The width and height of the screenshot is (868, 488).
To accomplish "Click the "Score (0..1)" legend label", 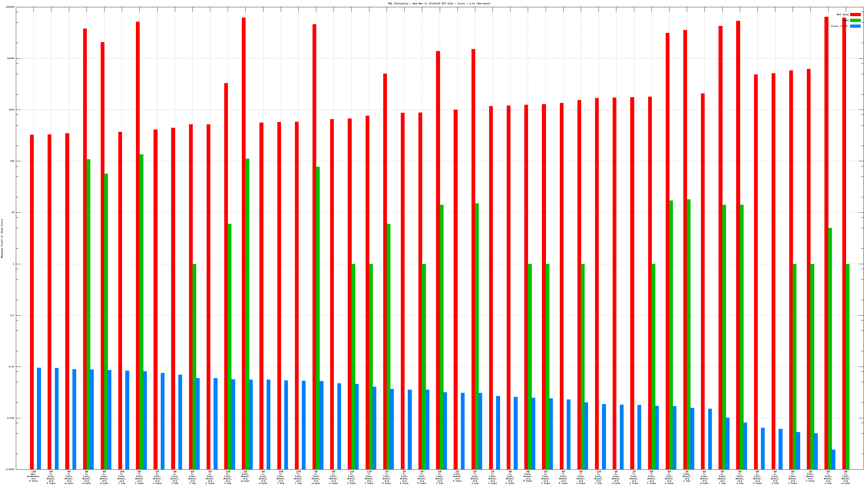I will (840, 26).
